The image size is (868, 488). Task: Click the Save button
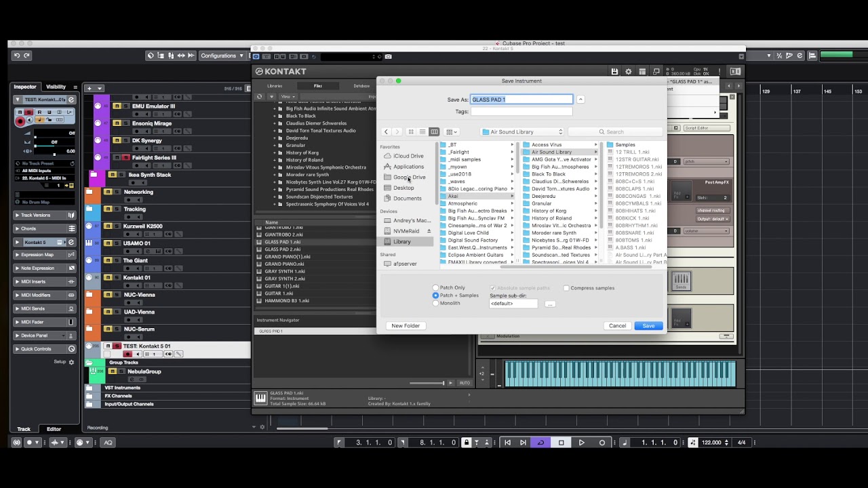(648, 326)
